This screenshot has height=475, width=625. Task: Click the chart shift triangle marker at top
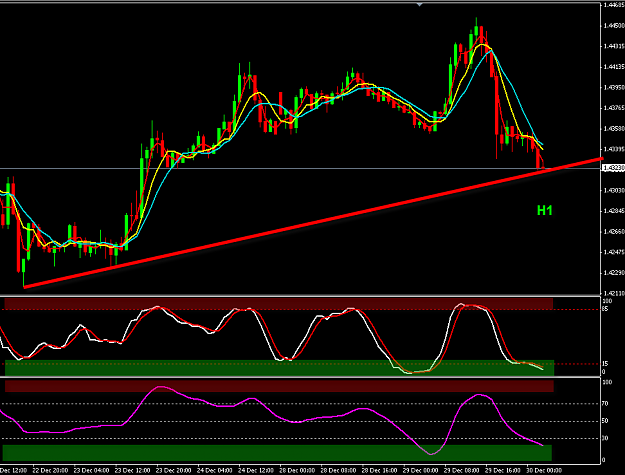tap(419, 4)
